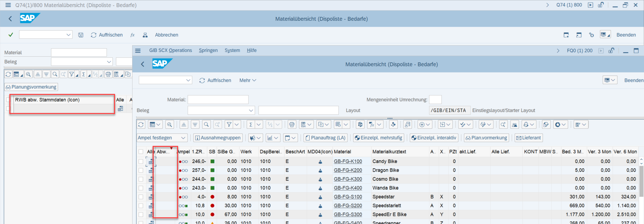Click the SAP back arrow in the inner window
Screen dimensions: 644x224
tap(143, 64)
